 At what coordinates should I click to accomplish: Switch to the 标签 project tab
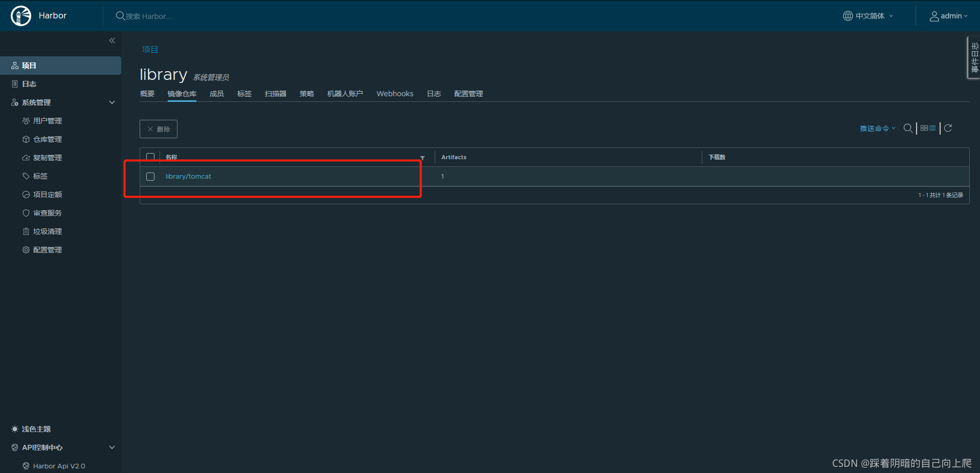(x=244, y=94)
